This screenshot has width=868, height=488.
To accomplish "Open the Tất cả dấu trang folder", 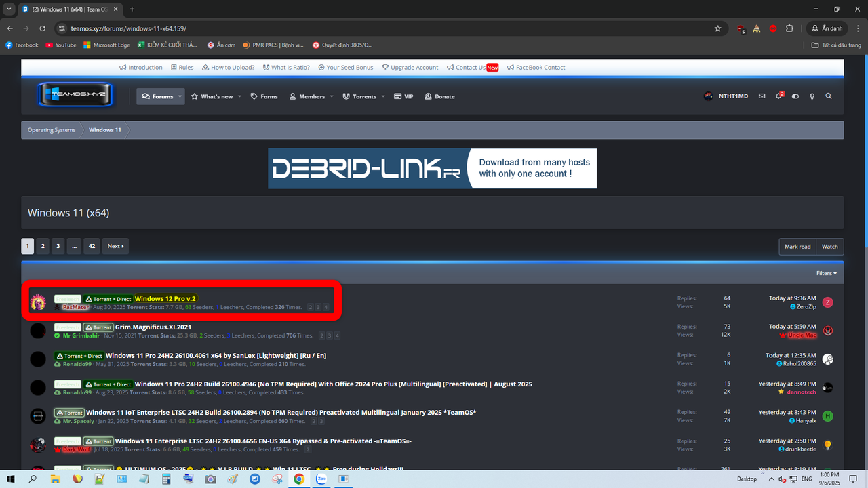I will [x=836, y=45].
